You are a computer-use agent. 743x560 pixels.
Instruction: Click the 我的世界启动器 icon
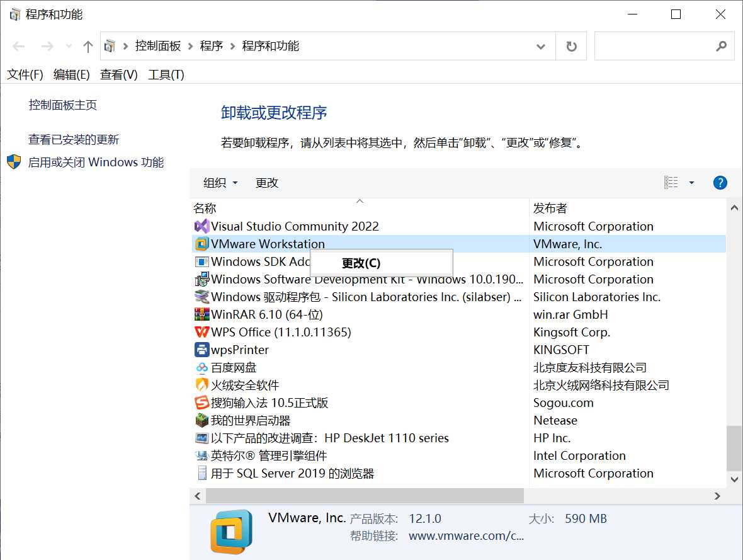pyautogui.click(x=202, y=420)
